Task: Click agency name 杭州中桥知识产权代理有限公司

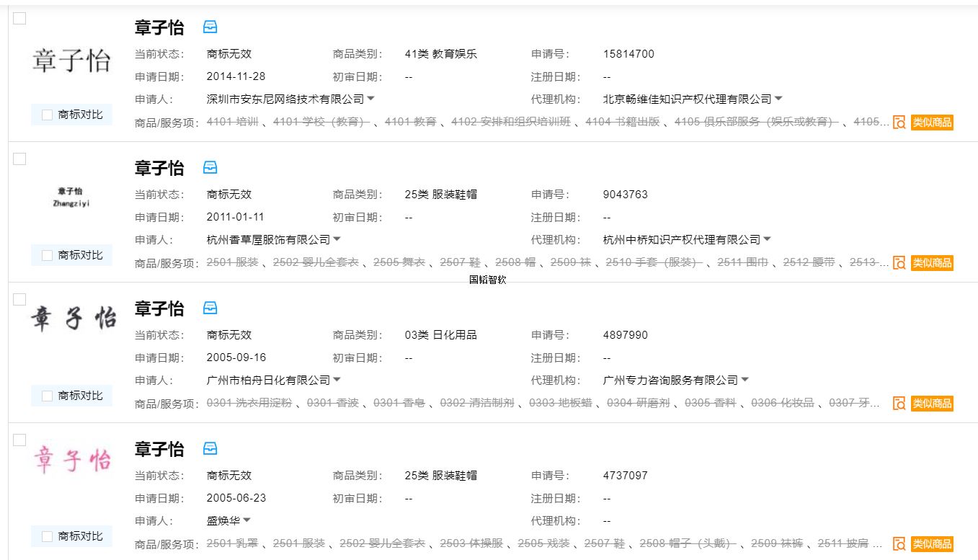Action: pyautogui.click(x=682, y=239)
